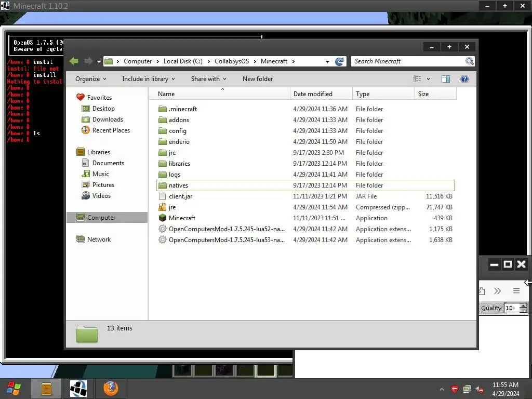Click the Minecraft launcher taskbar icon
Screen dimensions: 532x399
78,389
